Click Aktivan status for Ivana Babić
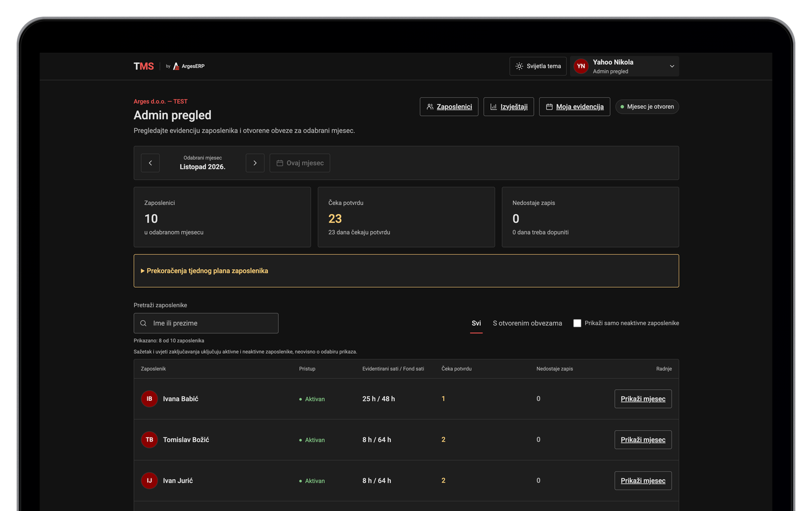Image resolution: width=812 pixels, height=511 pixels. click(x=312, y=399)
